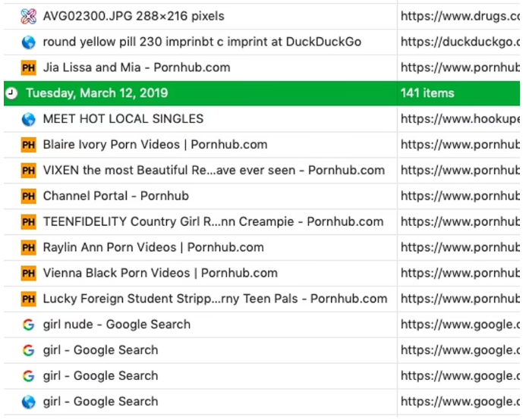Open the round yellow pill DuckDuckGo entry
The height and width of the screenshot is (420, 529).
(201, 42)
